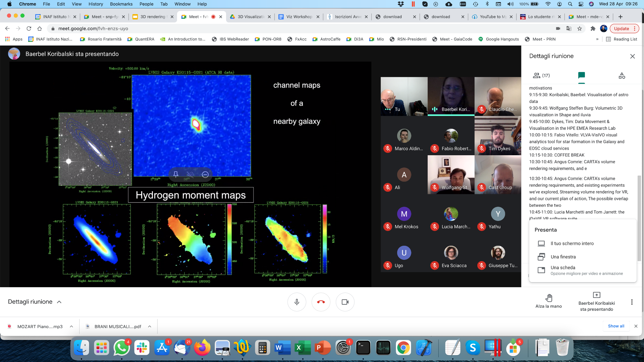Switch to the 3D rendering tab

pyautogui.click(x=153, y=17)
